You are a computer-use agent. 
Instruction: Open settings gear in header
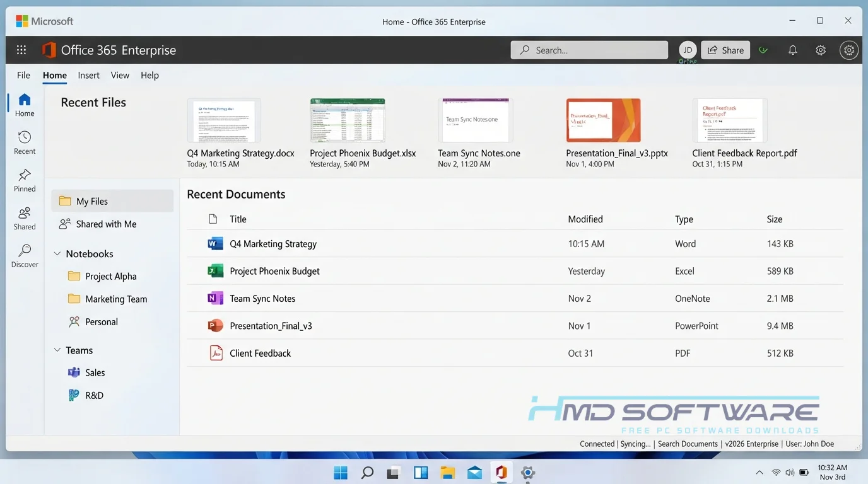(x=821, y=50)
